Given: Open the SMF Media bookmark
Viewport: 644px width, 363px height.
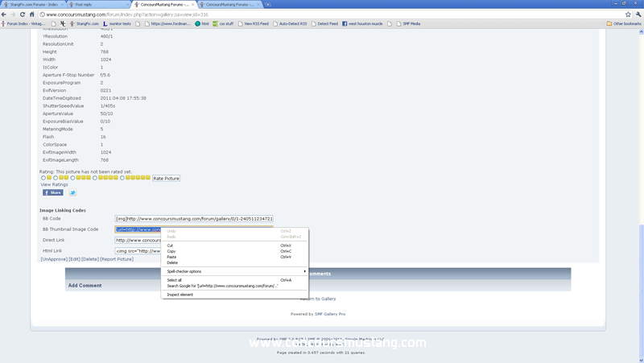Looking at the screenshot, I should tap(408, 24).
